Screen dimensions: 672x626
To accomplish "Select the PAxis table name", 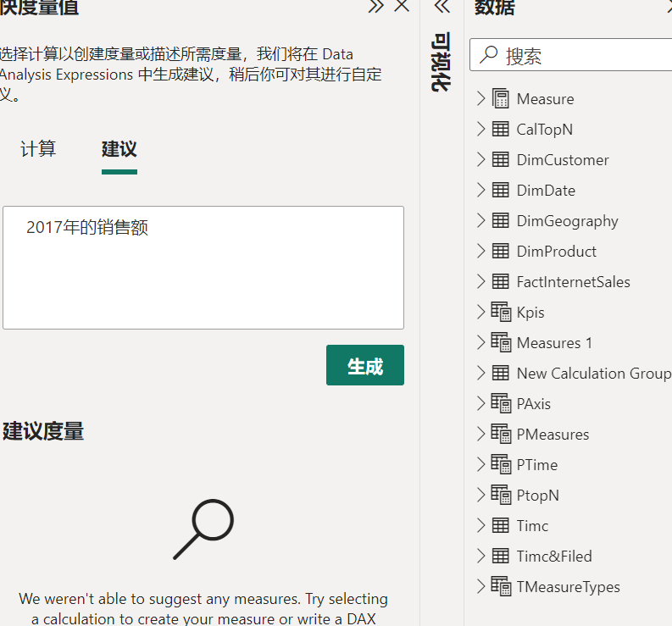I will (534, 403).
